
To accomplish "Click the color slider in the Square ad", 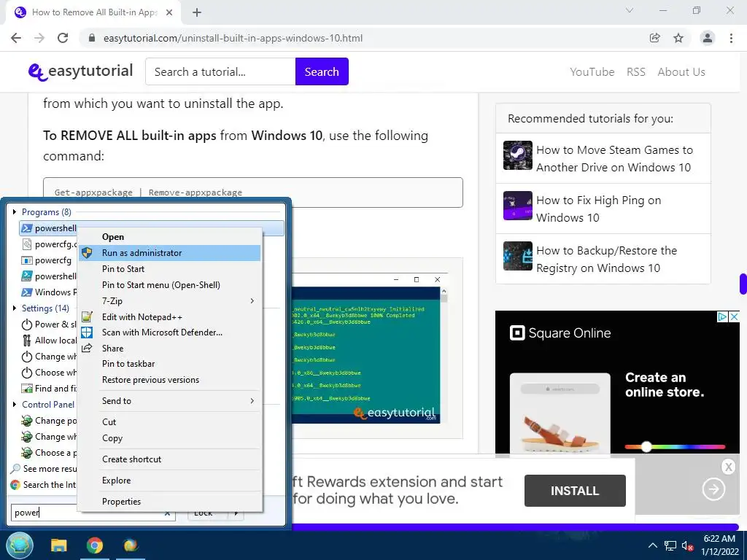I will pyautogui.click(x=675, y=447).
